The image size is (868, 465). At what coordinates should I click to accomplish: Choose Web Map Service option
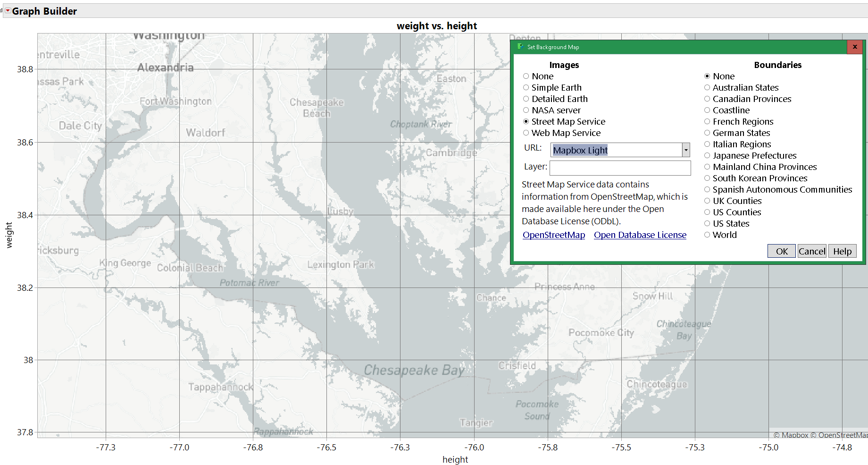(x=526, y=133)
